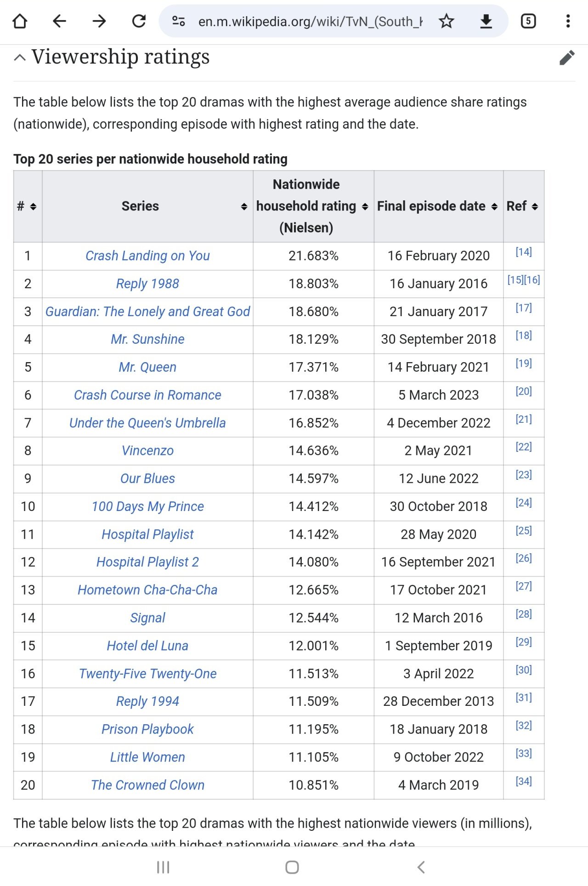The image size is (588, 886).
Task: Open the Crash Landing on You link
Action: [147, 256]
